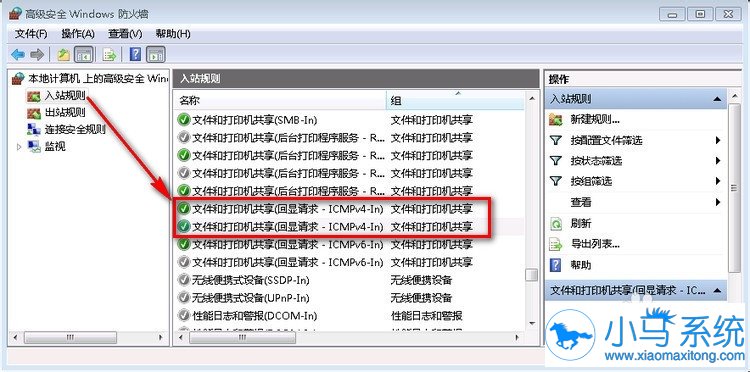Sort by the 名称 column header

[279, 100]
